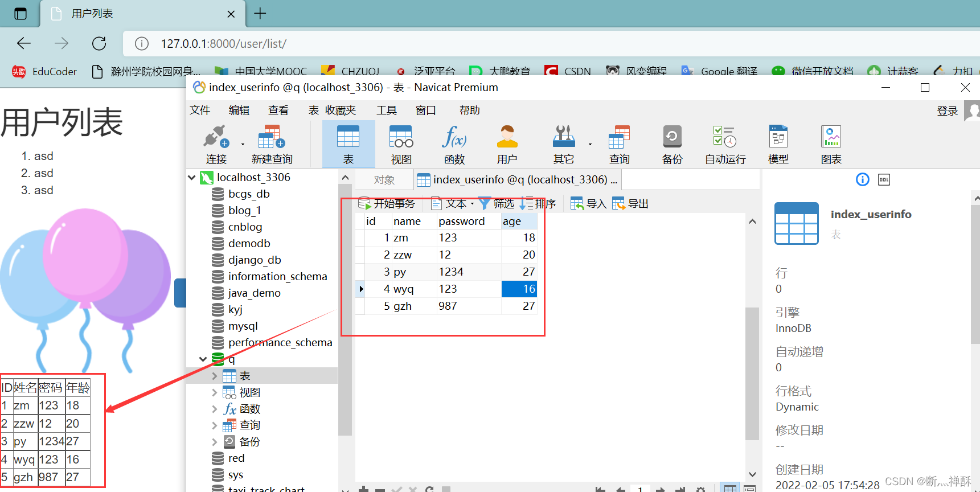Click the 排序 sort button

click(x=538, y=203)
